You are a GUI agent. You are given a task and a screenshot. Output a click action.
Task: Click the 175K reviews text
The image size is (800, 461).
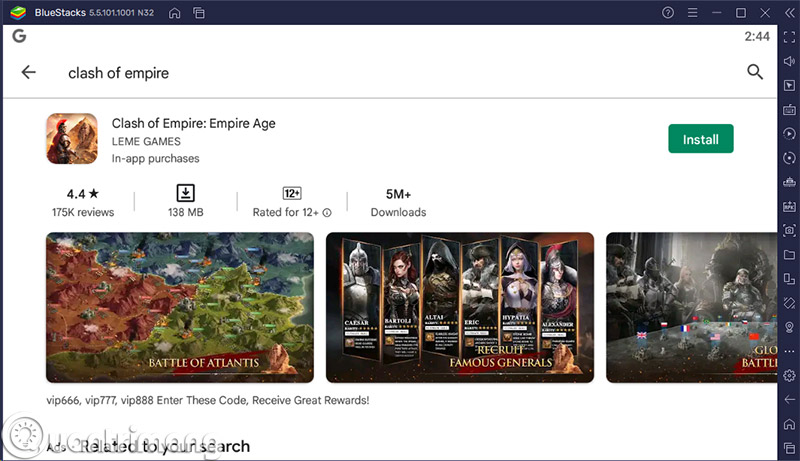coord(83,212)
